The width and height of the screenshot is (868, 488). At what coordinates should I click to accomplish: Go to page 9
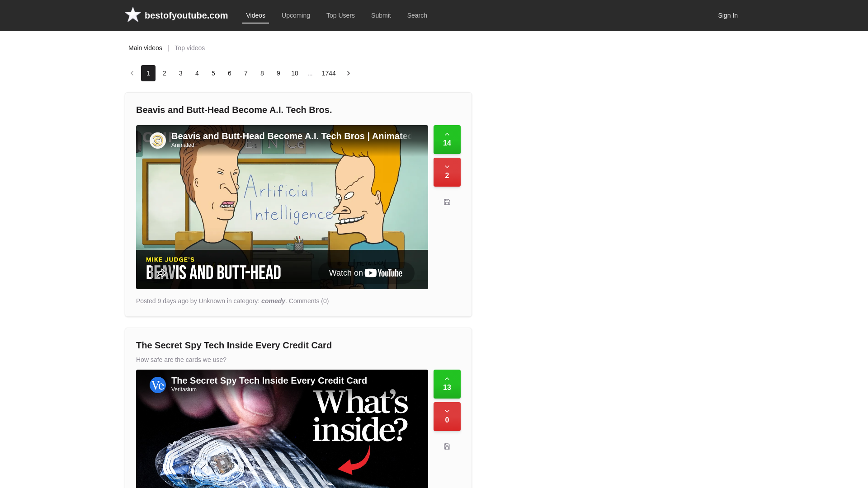pos(278,73)
